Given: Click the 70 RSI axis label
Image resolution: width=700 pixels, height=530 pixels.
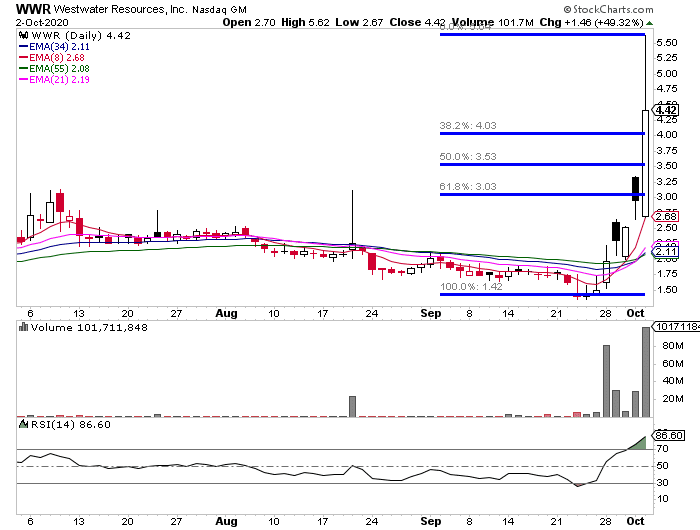Looking at the screenshot, I should click(662, 449).
